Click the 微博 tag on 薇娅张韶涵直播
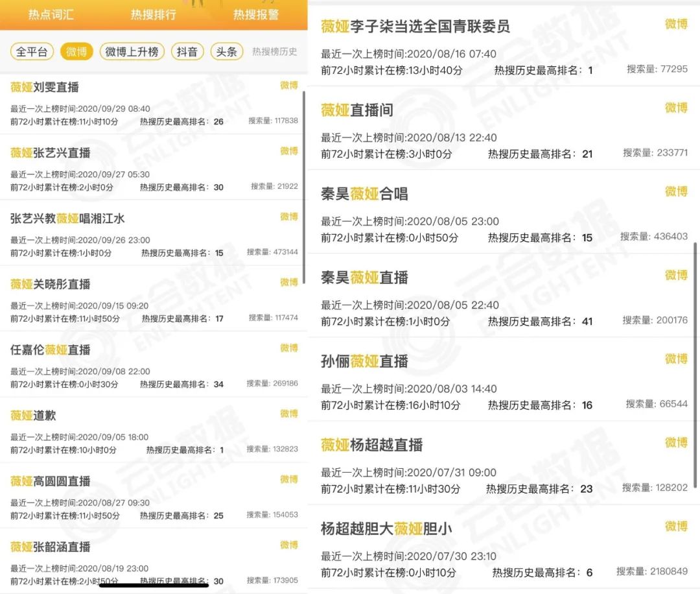 [289, 545]
